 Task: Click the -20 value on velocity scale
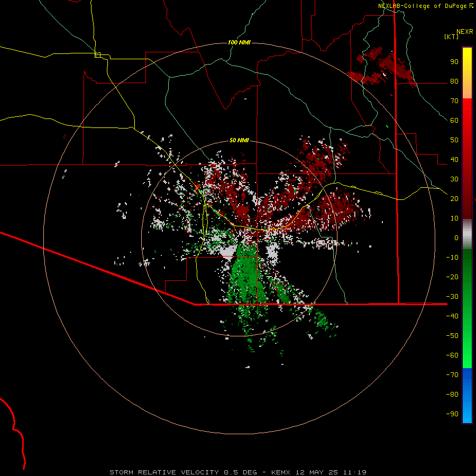(x=452, y=277)
